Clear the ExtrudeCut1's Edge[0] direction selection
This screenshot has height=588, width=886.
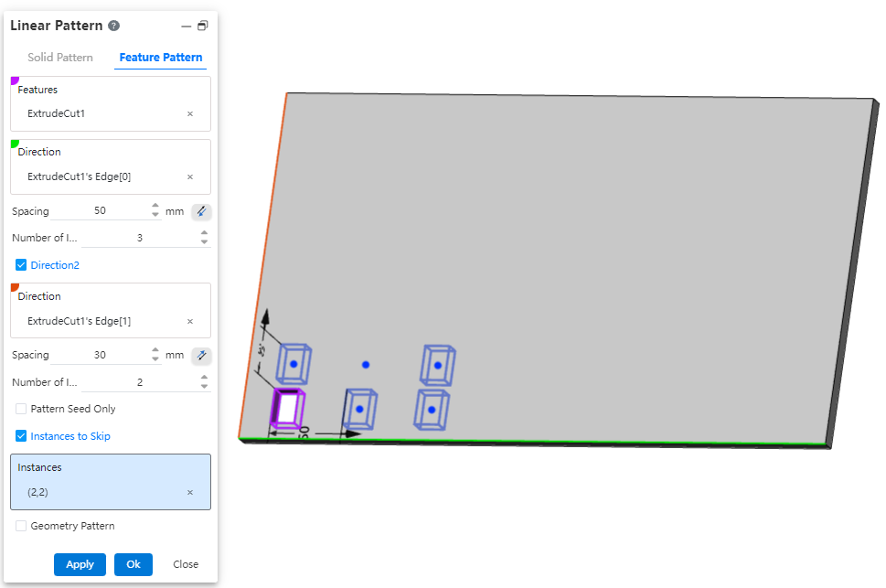(190, 176)
